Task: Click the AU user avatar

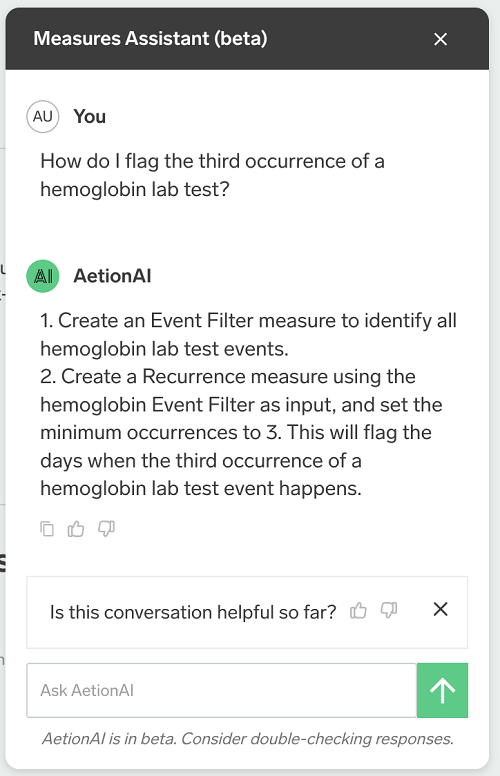Action: [x=43, y=117]
